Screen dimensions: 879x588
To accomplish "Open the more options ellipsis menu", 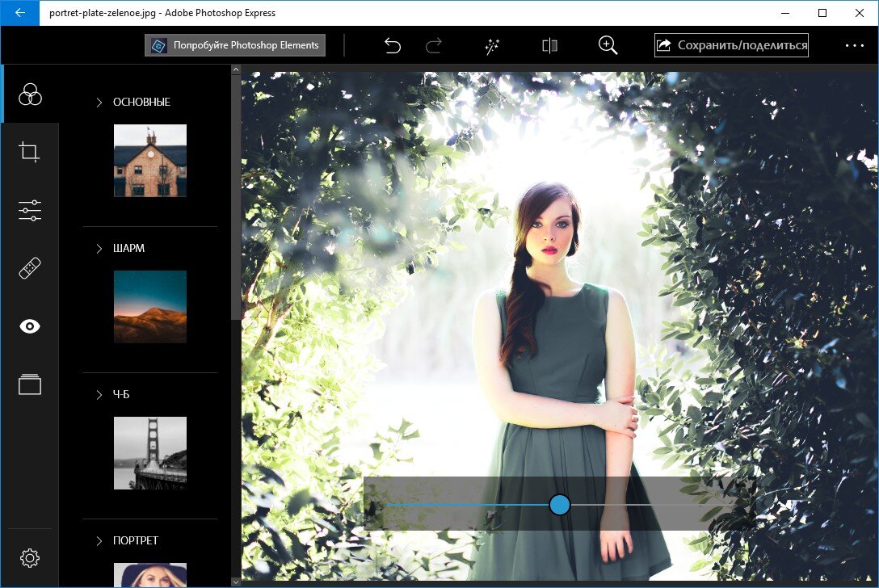I will [x=854, y=45].
